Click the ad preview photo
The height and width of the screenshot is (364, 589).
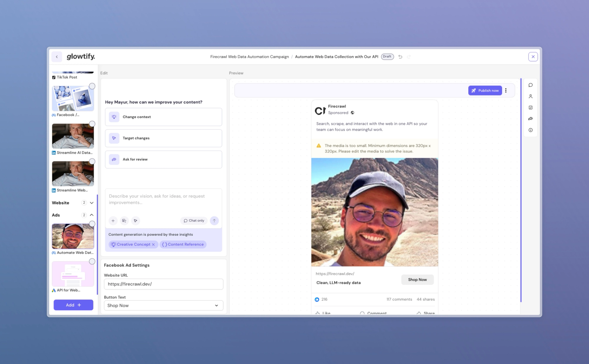pos(375,212)
